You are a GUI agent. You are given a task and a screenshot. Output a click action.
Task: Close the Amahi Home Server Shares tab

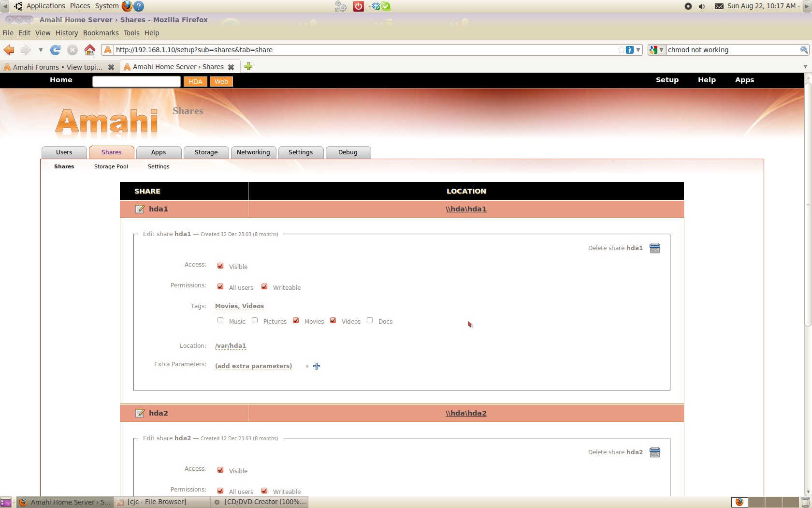click(231, 67)
